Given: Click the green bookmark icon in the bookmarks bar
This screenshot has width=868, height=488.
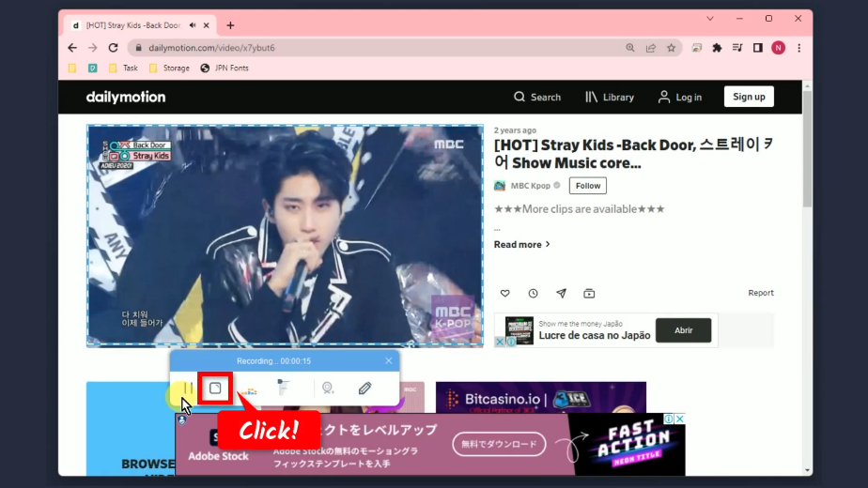Looking at the screenshot, I should point(92,69).
